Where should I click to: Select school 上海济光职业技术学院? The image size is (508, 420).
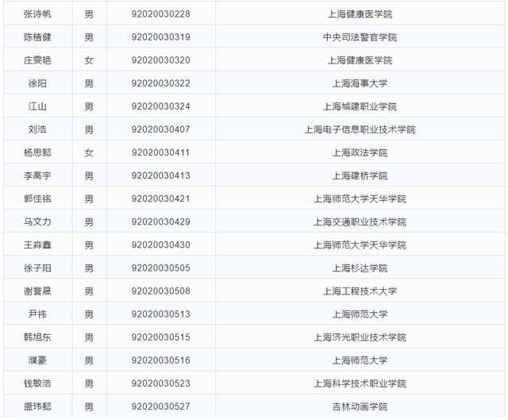[360, 337]
